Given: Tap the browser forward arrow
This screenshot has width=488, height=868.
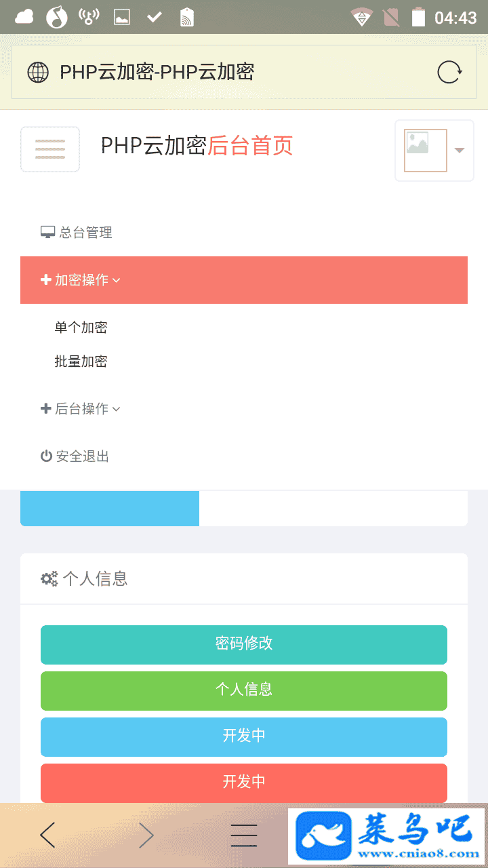Looking at the screenshot, I should [x=146, y=835].
